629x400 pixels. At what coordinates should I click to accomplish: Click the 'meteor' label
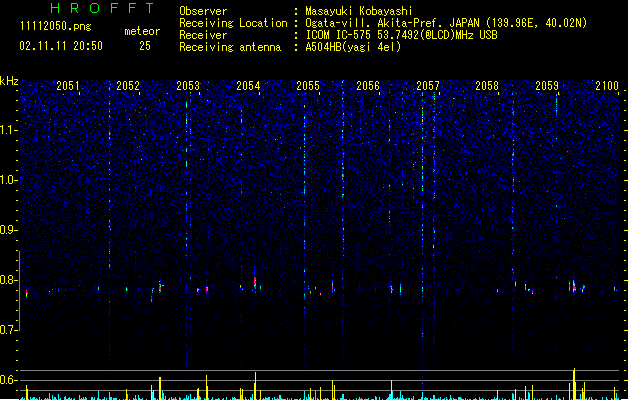pyautogui.click(x=142, y=31)
